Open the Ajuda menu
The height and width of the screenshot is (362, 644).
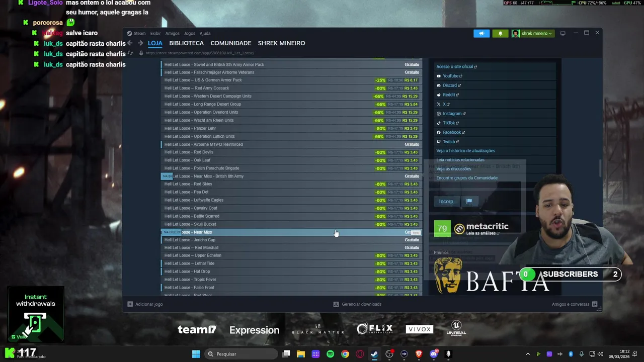[x=205, y=33]
